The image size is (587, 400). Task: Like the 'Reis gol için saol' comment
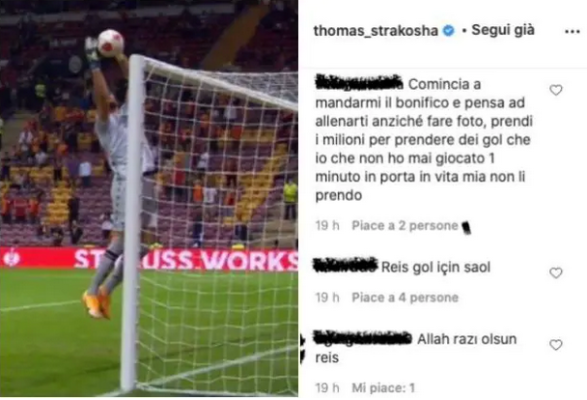tap(556, 273)
